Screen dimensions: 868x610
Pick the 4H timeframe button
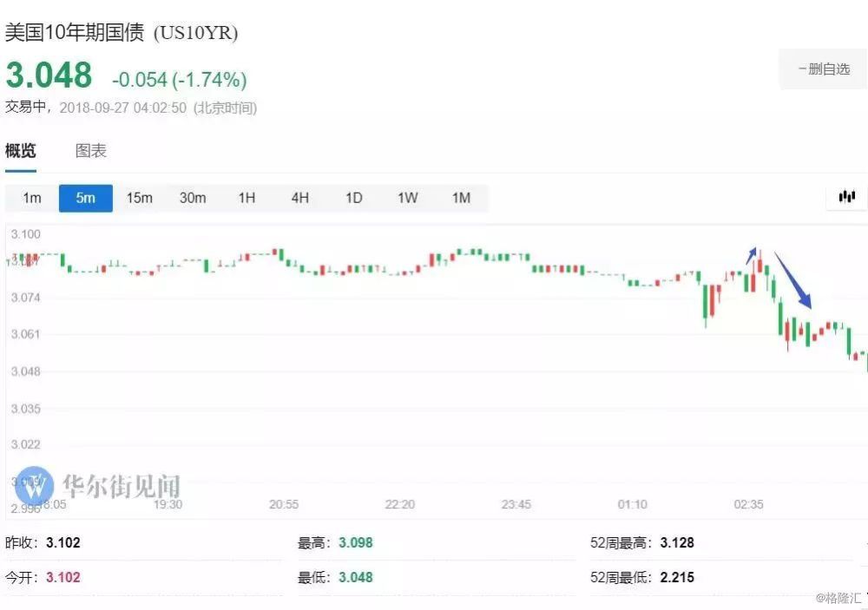tap(299, 198)
